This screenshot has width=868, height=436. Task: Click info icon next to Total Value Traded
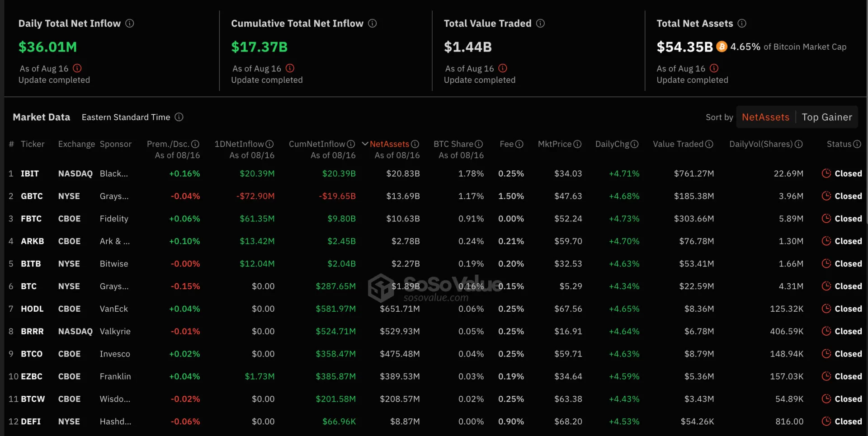click(541, 23)
